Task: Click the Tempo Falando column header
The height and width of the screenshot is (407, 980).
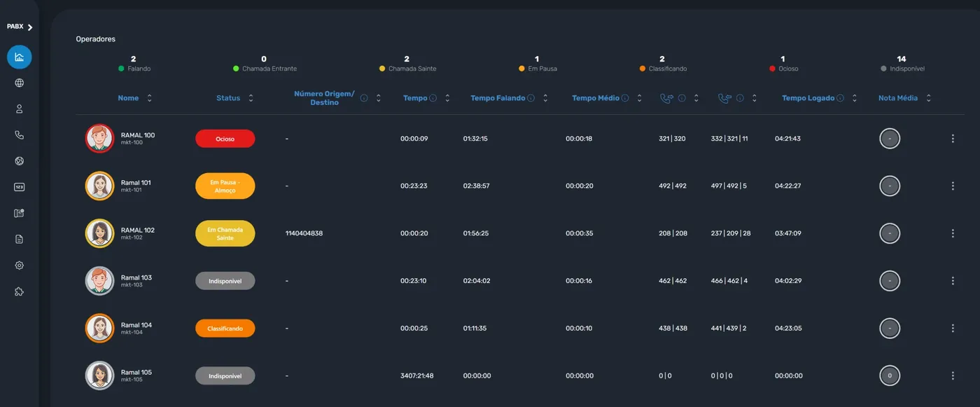Action: [x=498, y=98]
